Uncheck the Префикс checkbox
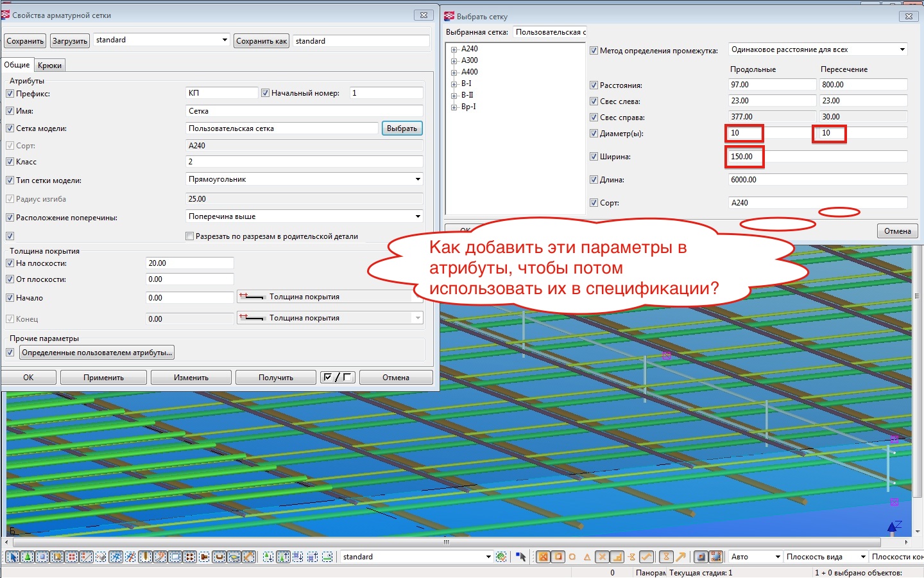The height and width of the screenshot is (578, 924). (10, 94)
